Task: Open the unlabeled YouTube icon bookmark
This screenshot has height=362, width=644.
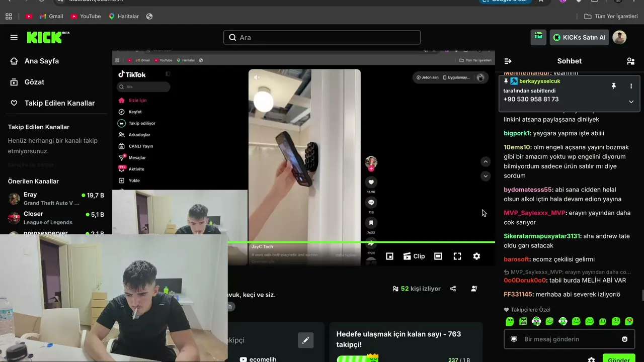Action: (x=29, y=16)
